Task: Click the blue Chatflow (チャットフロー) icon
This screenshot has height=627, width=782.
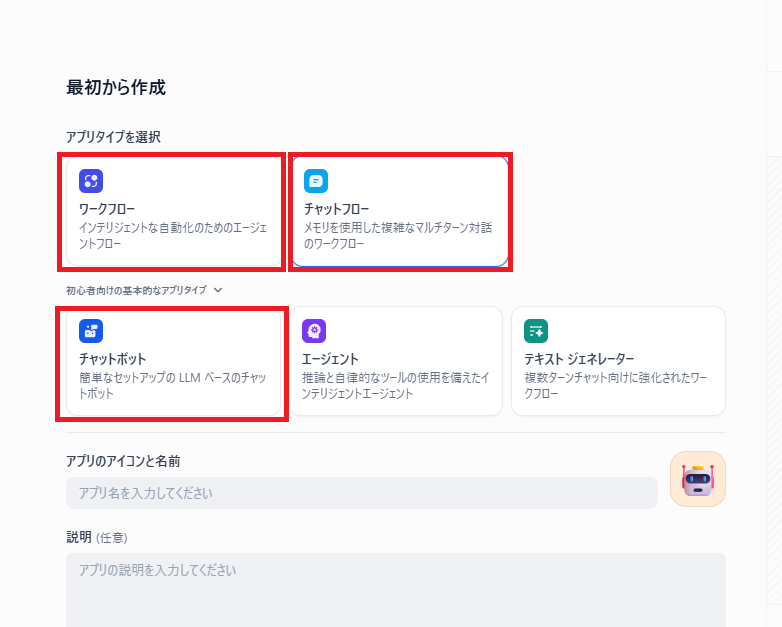Action: click(316, 181)
